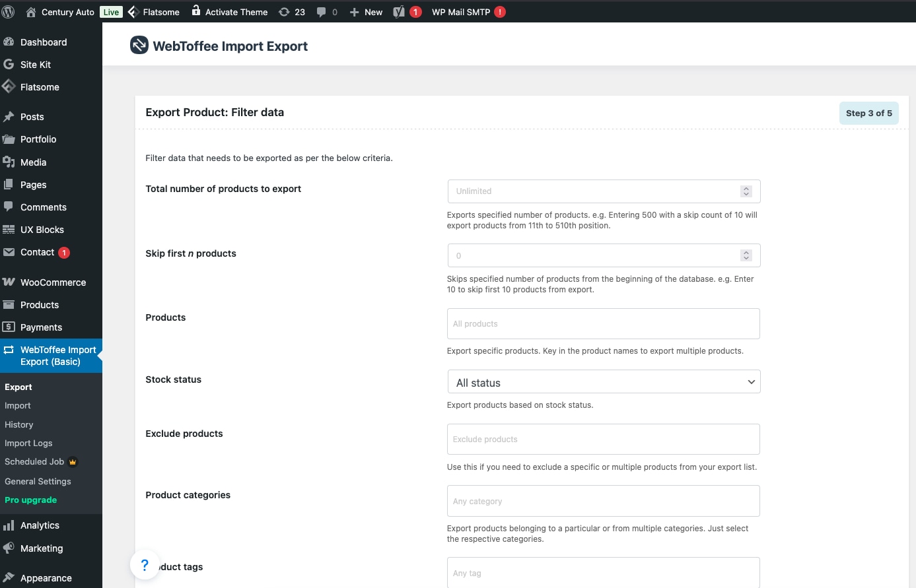Open the Yoast SEO notification icon
Image resolution: width=916 pixels, height=588 pixels.
399,12
